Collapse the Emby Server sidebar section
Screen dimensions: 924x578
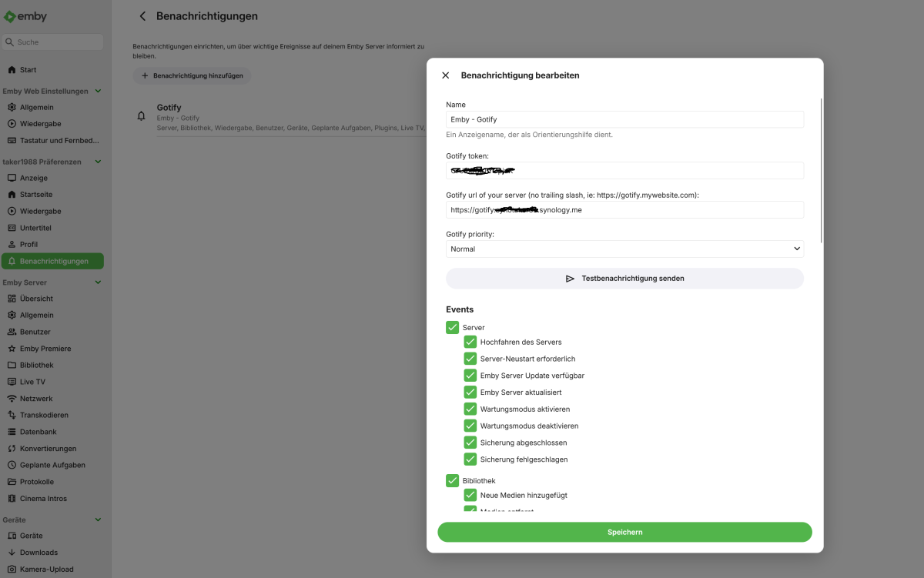tap(98, 282)
